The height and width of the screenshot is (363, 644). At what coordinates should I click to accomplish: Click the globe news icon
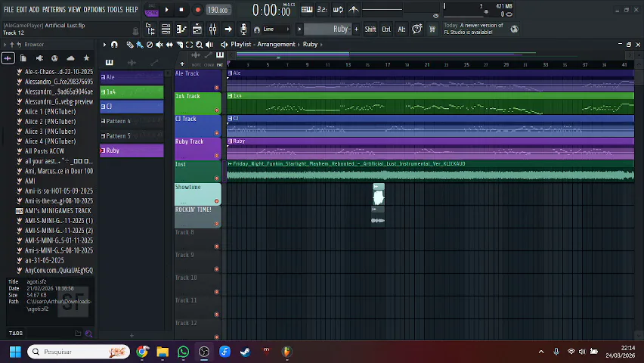(514, 29)
